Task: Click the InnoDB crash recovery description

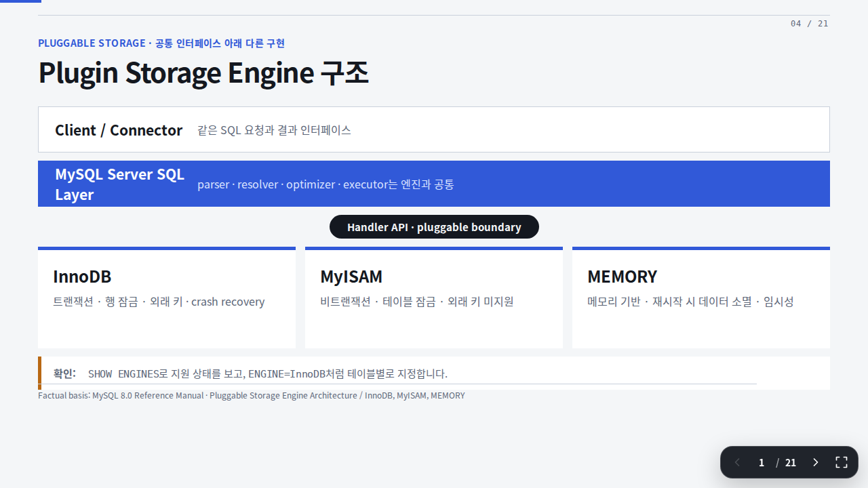Action: tap(159, 302)
